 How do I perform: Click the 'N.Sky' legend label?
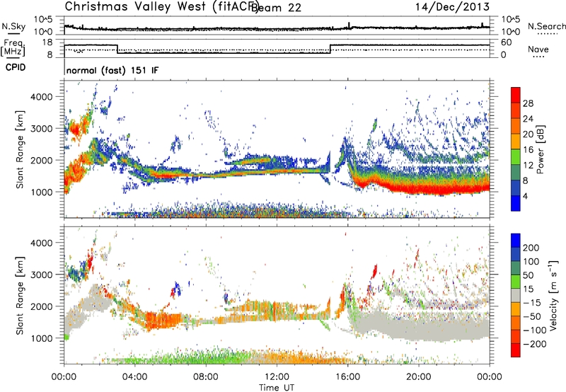coord(13,26)
